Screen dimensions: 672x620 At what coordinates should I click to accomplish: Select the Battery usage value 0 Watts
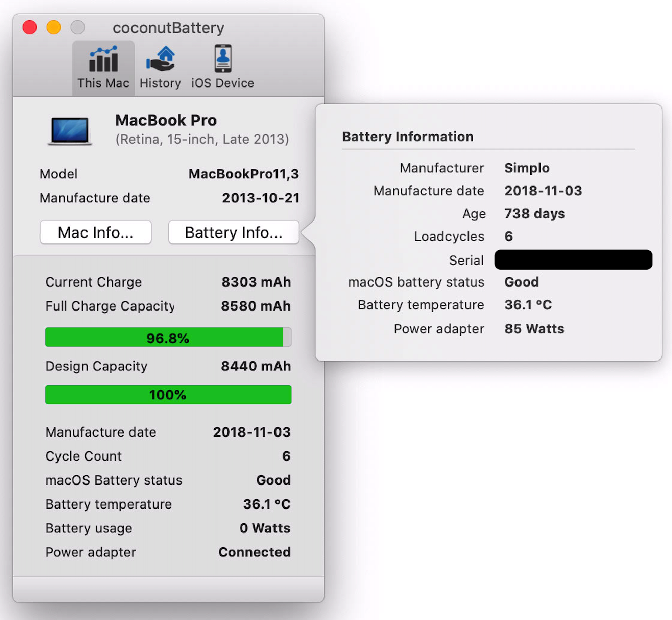click(265, 528)
